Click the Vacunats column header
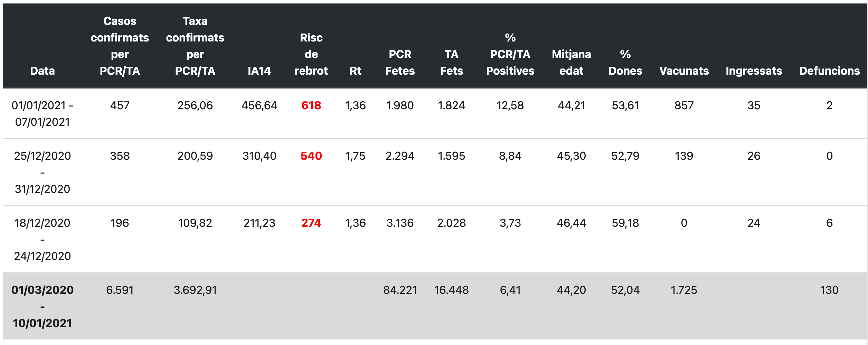This screenshot has width=868, height=345. (x=684, y=71)
